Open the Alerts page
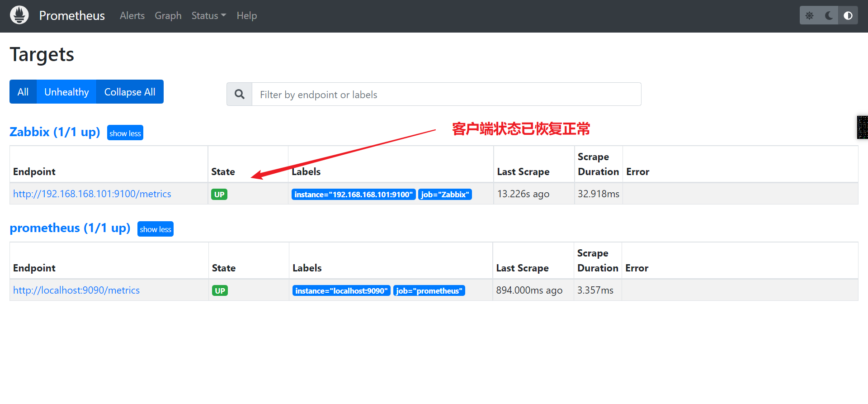The image size is (868, 404). [x=132, y=16]
